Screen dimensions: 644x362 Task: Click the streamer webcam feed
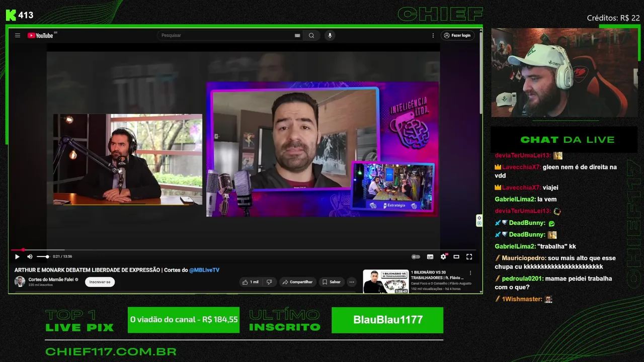tap(565, 72)
